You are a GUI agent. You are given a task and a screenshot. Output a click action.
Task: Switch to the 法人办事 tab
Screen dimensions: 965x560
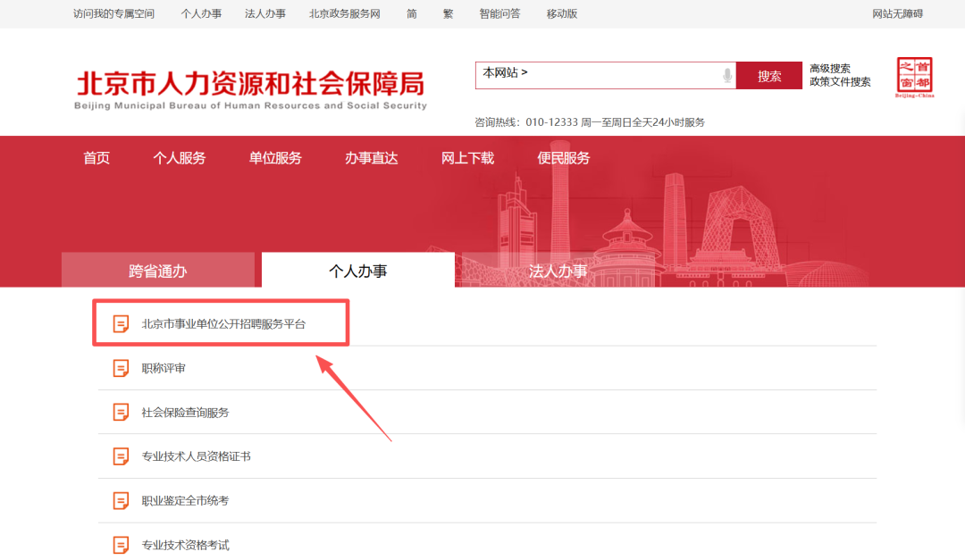coord(558,270)
